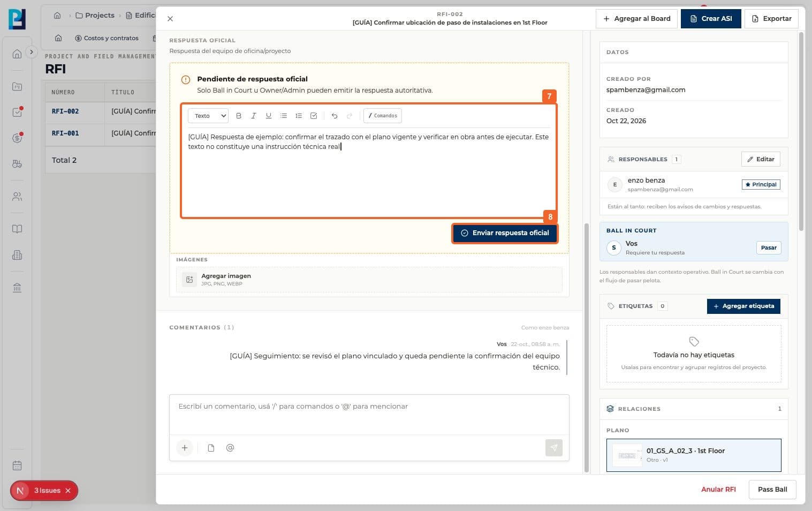This screenshot has height=511, width=812.
Task: Open the book icon in the sidebar
Action: (x=17, y=229)
